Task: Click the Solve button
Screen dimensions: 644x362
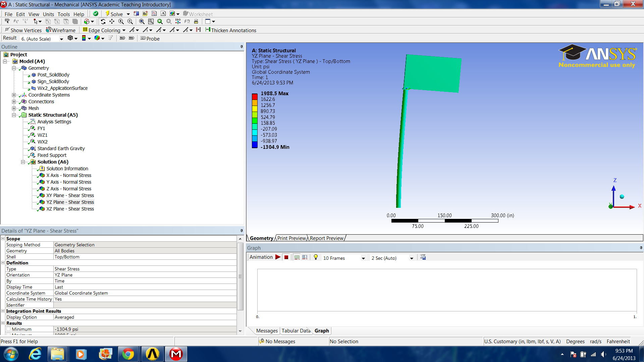Action: pos(114,14)
